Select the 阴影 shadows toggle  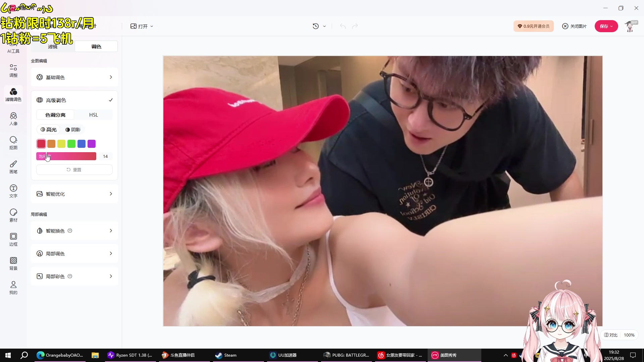[73, 130]
